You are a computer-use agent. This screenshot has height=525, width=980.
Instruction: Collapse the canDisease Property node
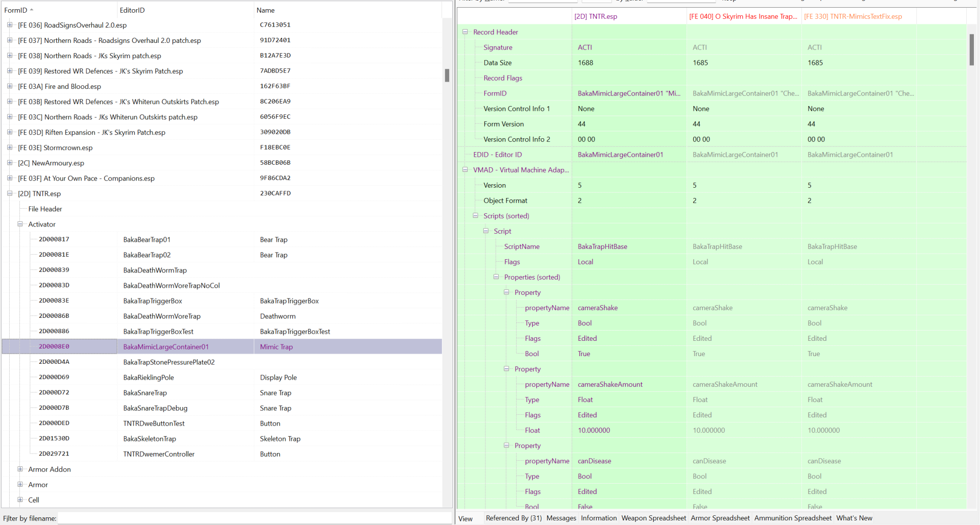(506, 445)
